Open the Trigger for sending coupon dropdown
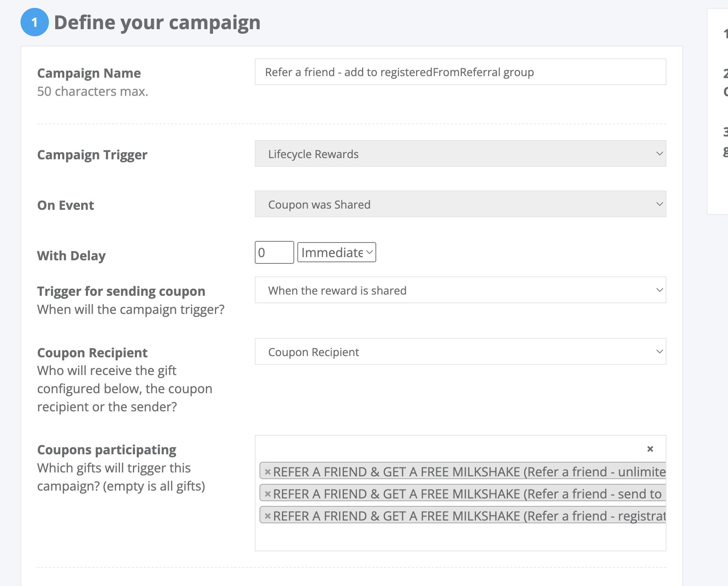Image resolution: width=728 pixels, height=586 pixels. tap(460, 290)
